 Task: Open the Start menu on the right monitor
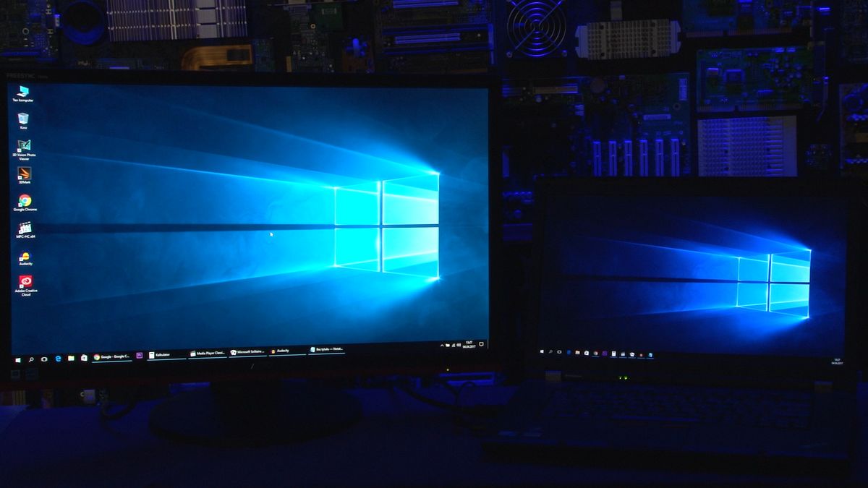(542, 351)
